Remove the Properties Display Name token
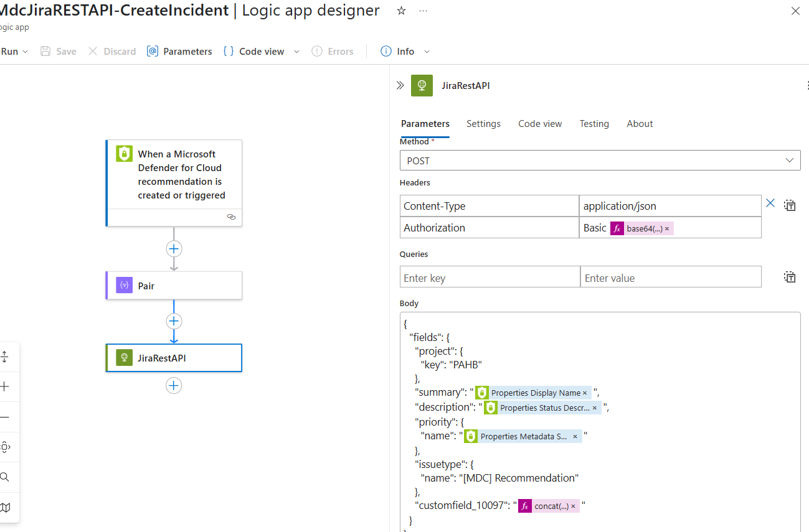The image size is (809, 532). [x=585, y=393]
